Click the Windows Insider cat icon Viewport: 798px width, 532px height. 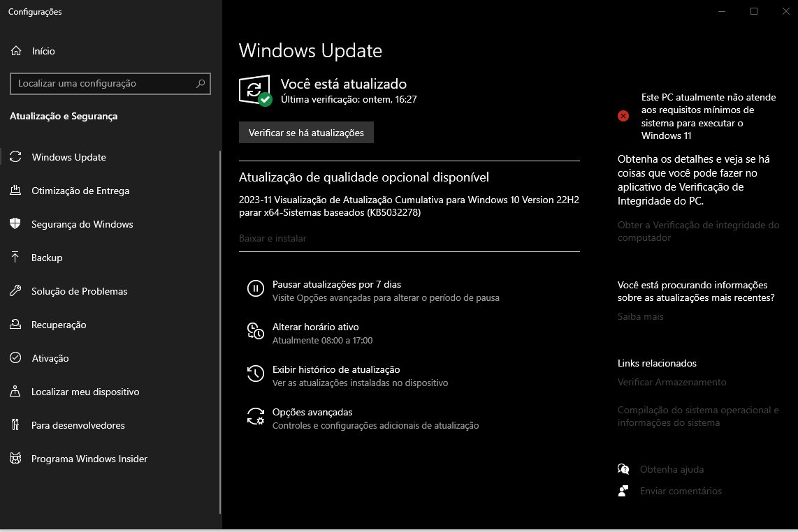pyautogui.click(x=16, y=458)
